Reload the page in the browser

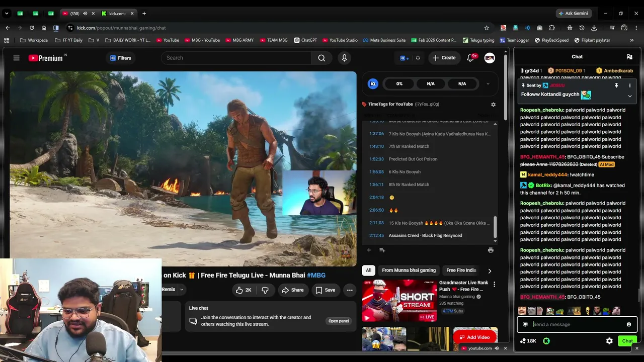(x=32, y=28)
